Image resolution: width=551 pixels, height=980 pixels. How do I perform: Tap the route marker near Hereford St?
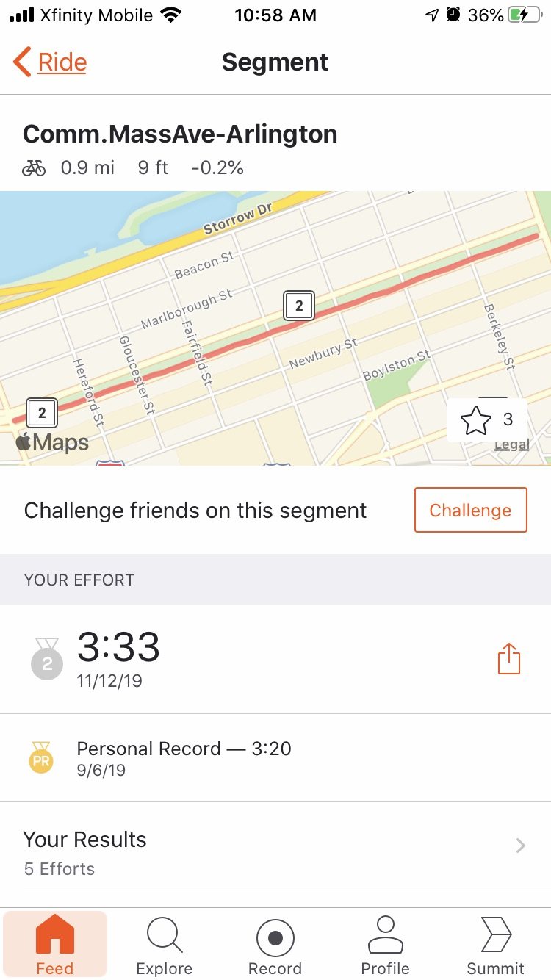coord(42,413)
